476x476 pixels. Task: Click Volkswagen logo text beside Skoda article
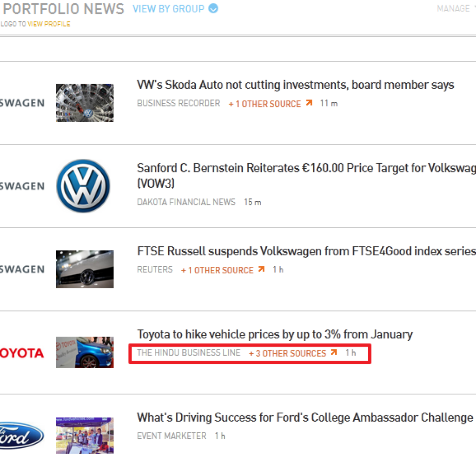point(22,103)
